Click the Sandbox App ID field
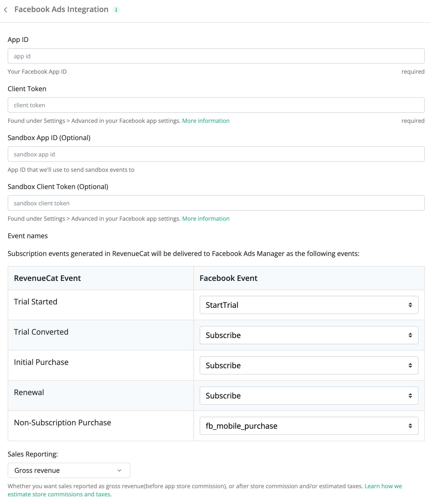This screenshot has height=504, width=430. click(x=216, y=154)
